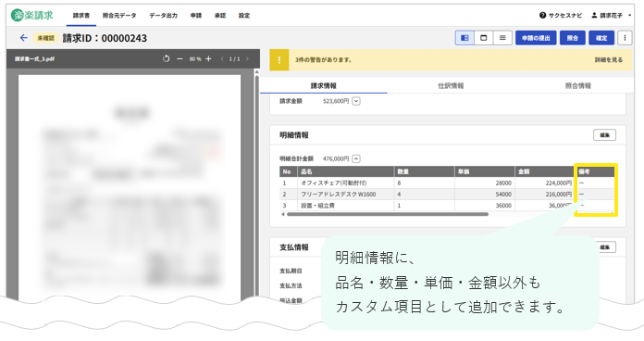Click the 請求ID：00000243 title
This screenshot has width=644, height=341.
[x=105, y=38]
